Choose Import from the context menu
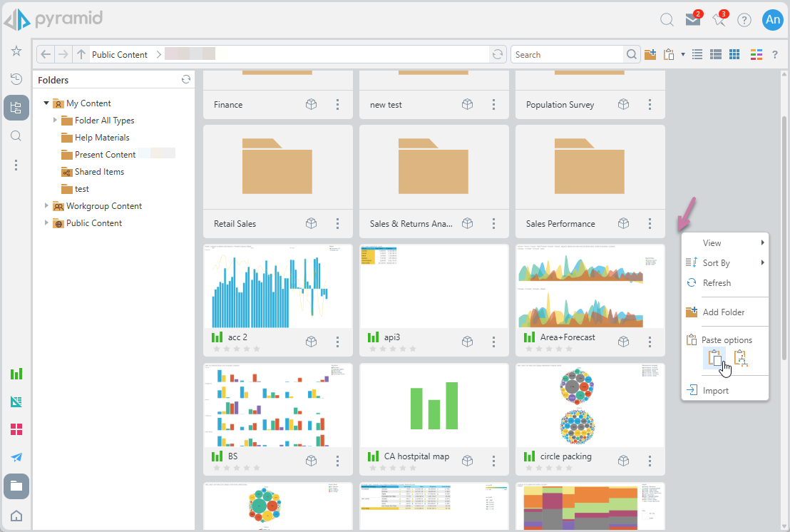 [715, 391]
